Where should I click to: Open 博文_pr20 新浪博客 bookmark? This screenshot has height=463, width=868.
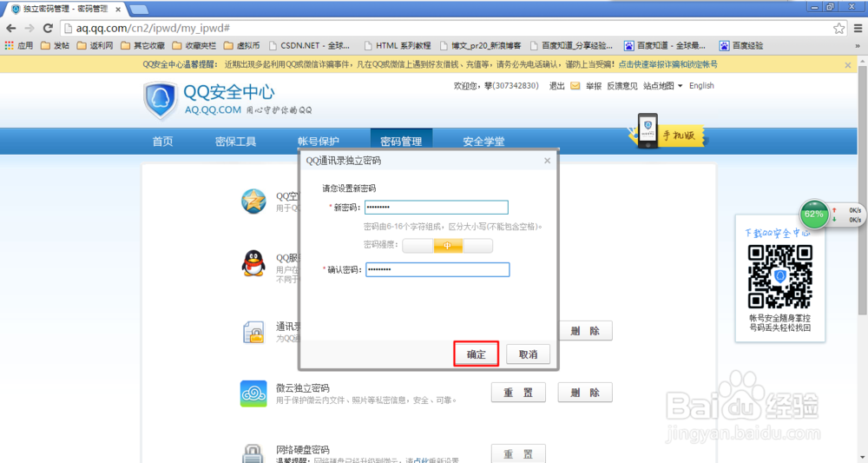pyautogui.click(x=481, y=45)
